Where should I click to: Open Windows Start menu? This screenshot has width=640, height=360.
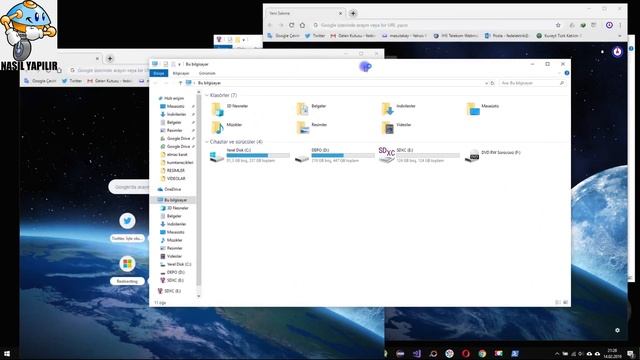pos(7,353)
